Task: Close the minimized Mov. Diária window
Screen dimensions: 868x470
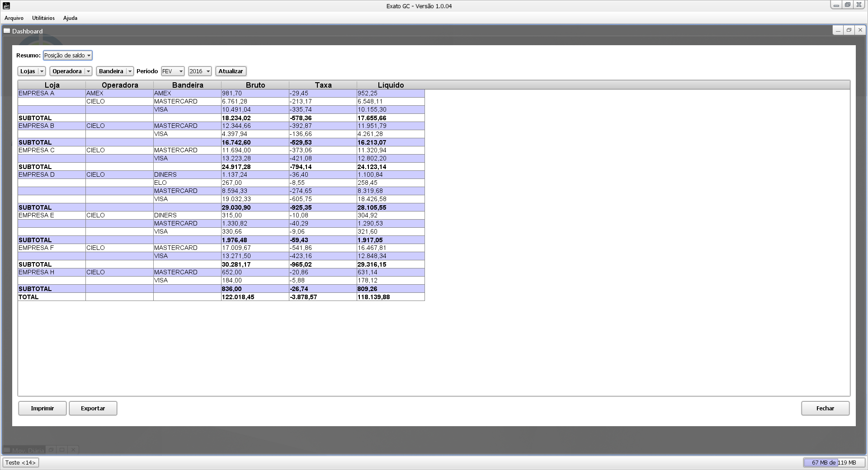Action: [x=73, y=450]
